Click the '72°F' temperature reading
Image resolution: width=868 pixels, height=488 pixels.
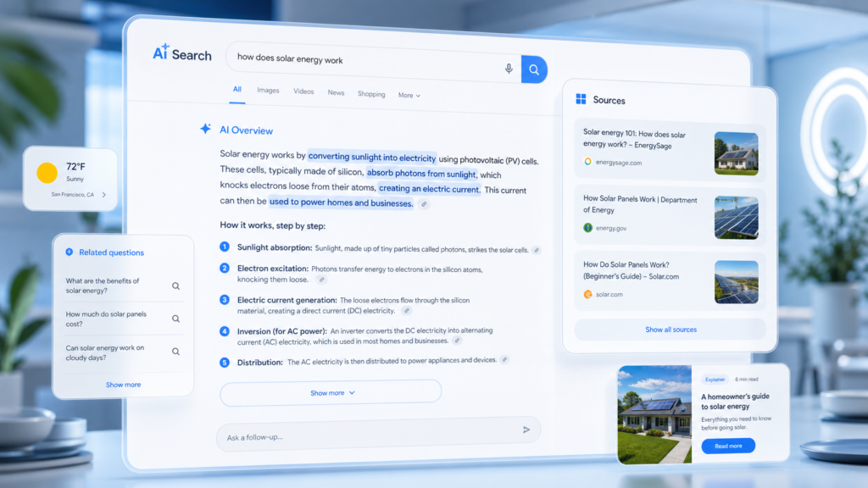(75, 167)
